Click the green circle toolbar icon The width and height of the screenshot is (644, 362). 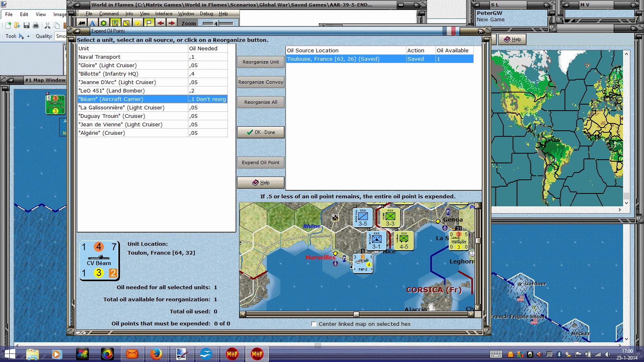tap(103, 23)
